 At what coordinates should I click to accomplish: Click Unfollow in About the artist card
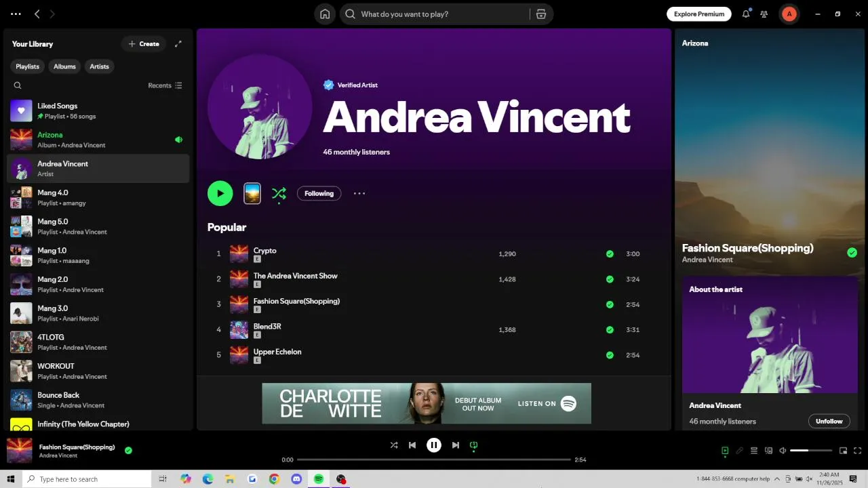coord(829,421)
